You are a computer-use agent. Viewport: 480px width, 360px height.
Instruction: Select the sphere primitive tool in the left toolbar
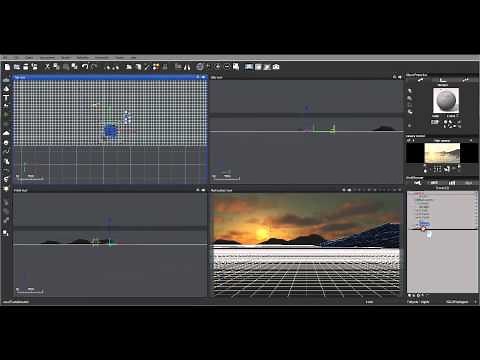[6, 143]
